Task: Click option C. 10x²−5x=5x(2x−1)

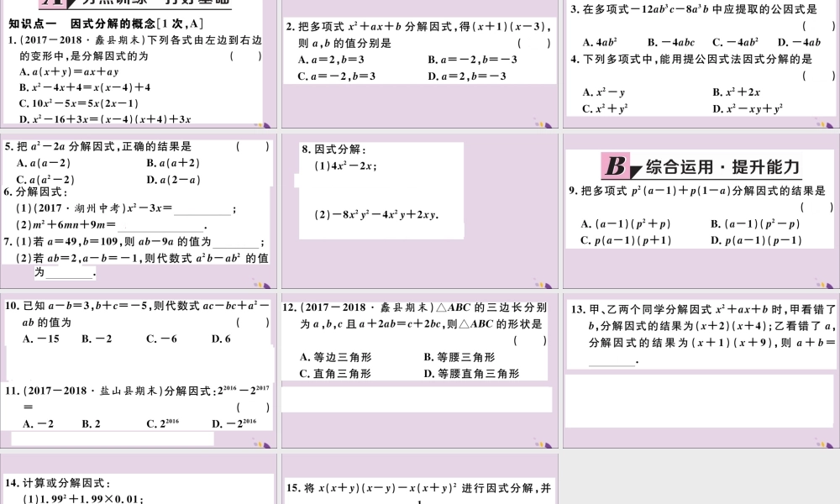Action: point(79,103)
